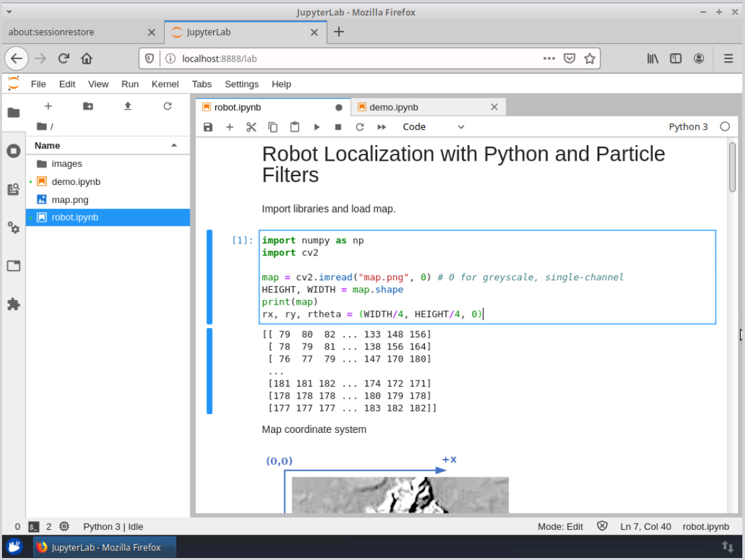Open the Kernel menu

(165, 84)
